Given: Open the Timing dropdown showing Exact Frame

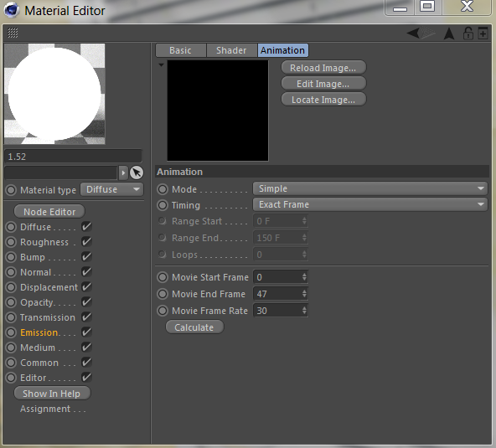Looking at the screenshot, I should click(369, 204).
